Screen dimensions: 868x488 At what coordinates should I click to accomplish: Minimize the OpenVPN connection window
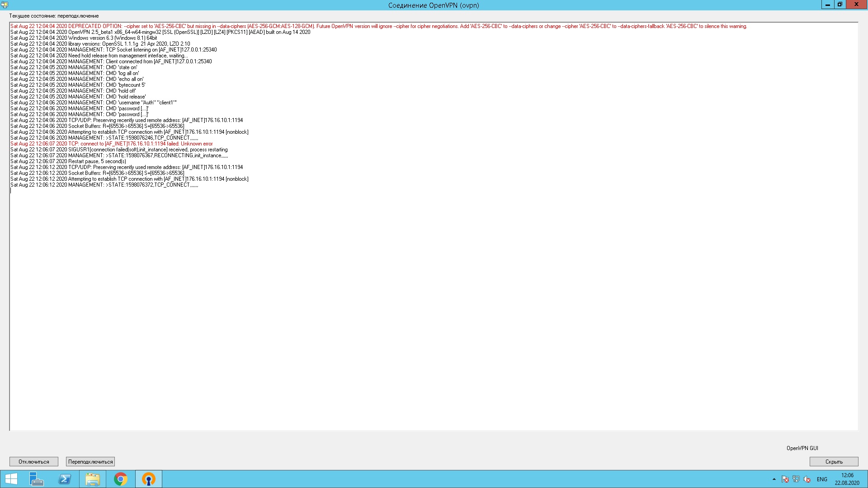pos(827,5)
